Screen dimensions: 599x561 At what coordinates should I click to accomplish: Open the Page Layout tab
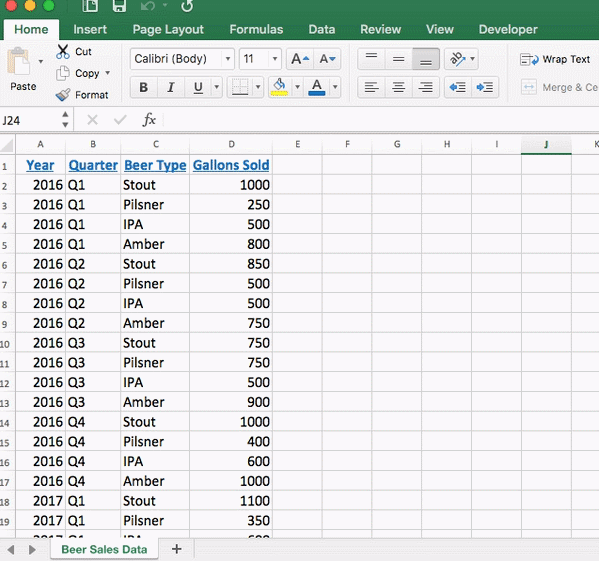click(168, 29)
